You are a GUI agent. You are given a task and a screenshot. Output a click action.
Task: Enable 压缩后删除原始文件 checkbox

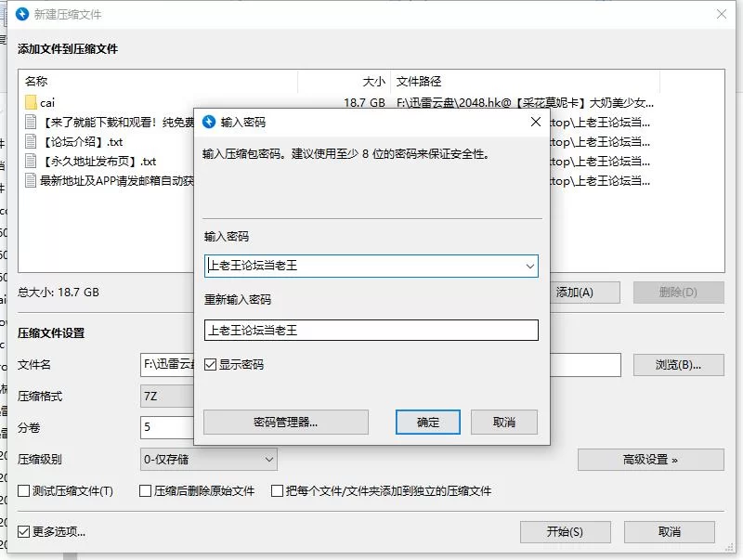[146, 491]
